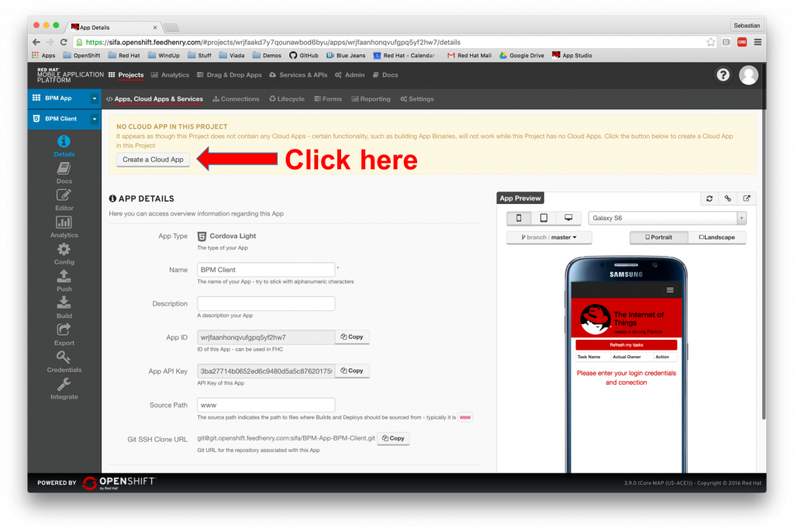Expand the BPM App project dropdown
Image resolution: width=794 pixels, height=532 pixels.
(94, 98)
